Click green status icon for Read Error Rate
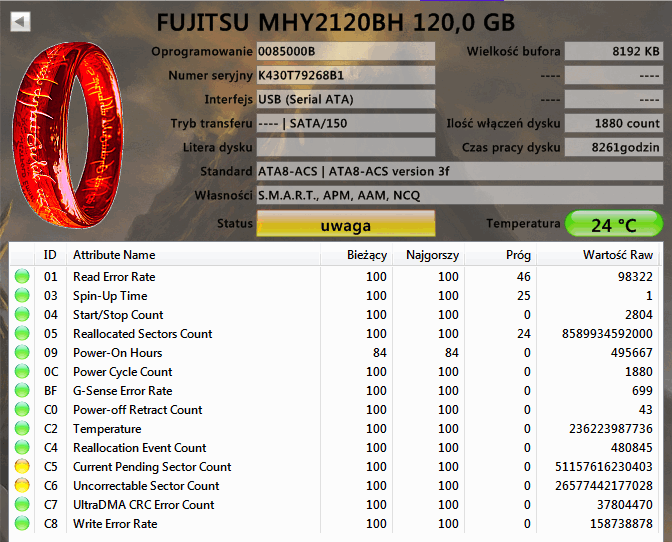Screen dimensions: 672x542 pos(22,276)
